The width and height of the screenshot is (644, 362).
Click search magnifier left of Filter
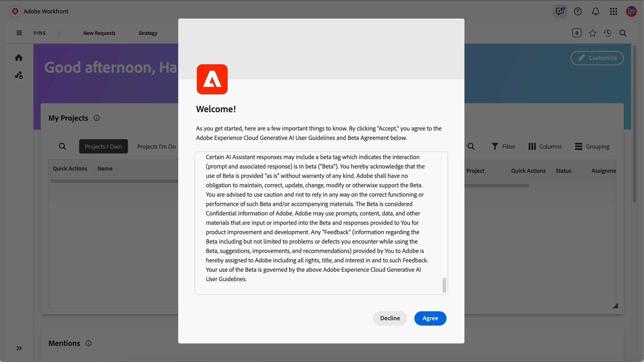pyautogui.click(x=471, y=146)
